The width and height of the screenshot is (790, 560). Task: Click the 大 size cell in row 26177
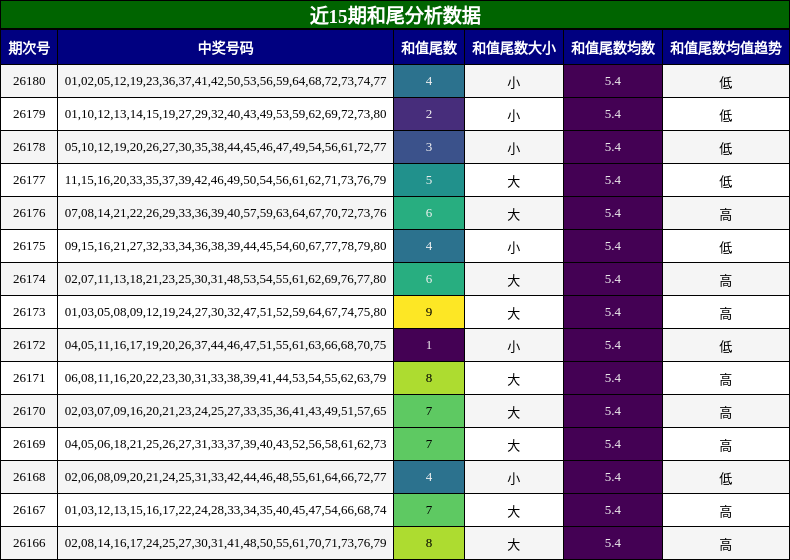point(514,180)
